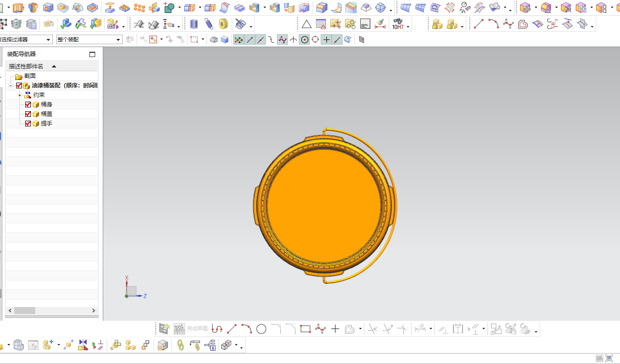The image size is (620, 364).
Task: Click the Add Component icon in assembly toolbar
Action: point(48,345)
